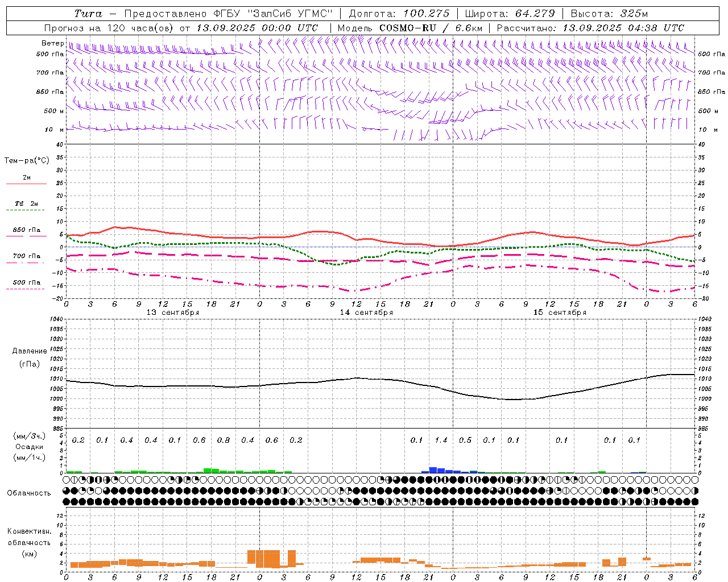Click the "2м" temperature legend entry
Viewport: 728px width, 582px height.
point(26,178)
